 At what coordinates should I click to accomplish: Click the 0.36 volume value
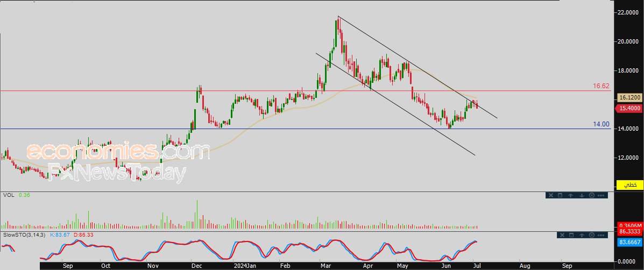(x=25, y=195)
